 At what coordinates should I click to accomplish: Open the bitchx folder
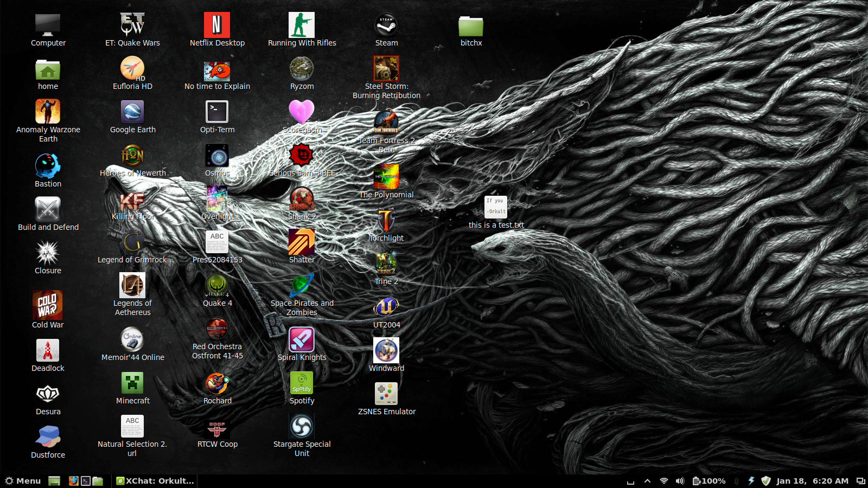tap(471, 26)
